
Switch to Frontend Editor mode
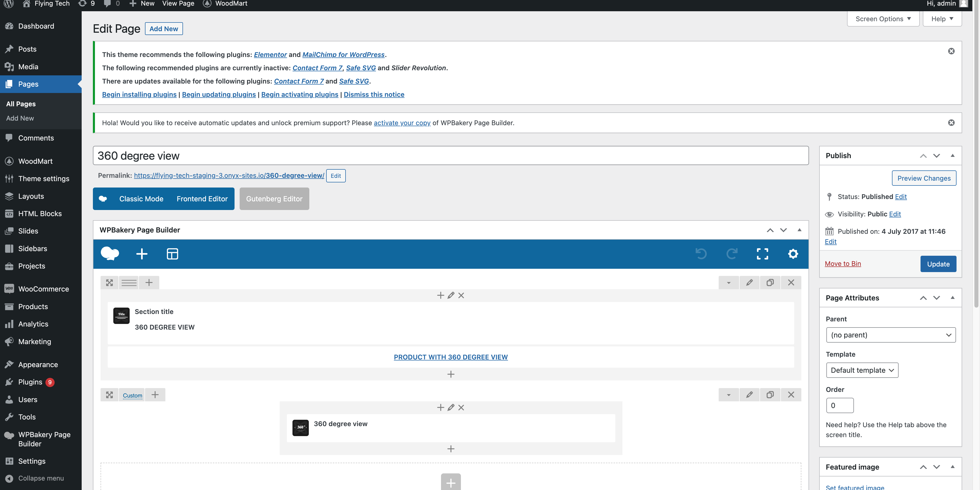pos(202,199)
